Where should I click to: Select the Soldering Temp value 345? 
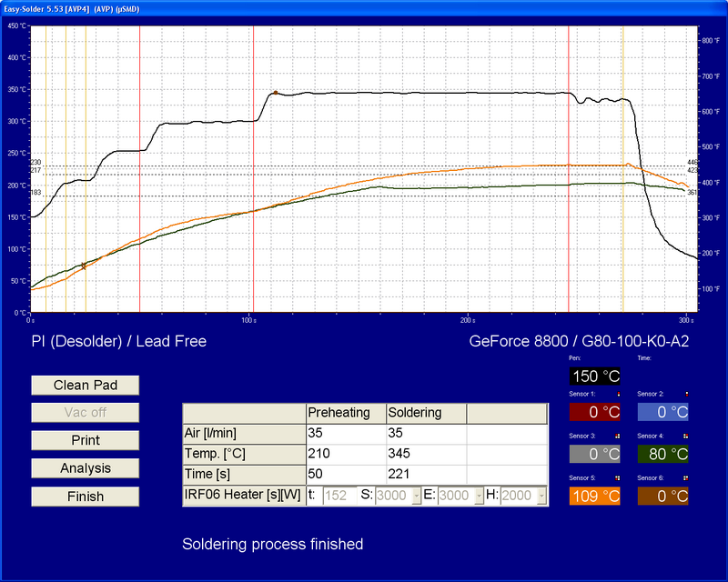[426, 454]
